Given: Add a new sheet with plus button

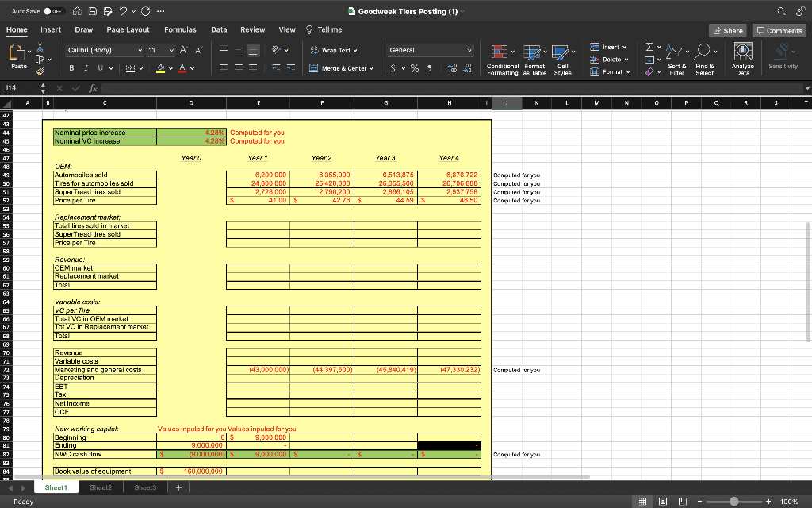Looking at the screenshot, I should 178,487.
